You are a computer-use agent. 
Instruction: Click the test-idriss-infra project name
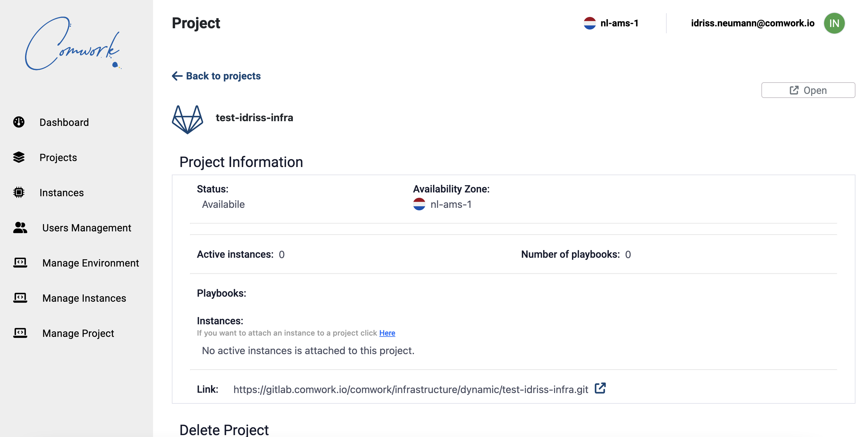254,118
